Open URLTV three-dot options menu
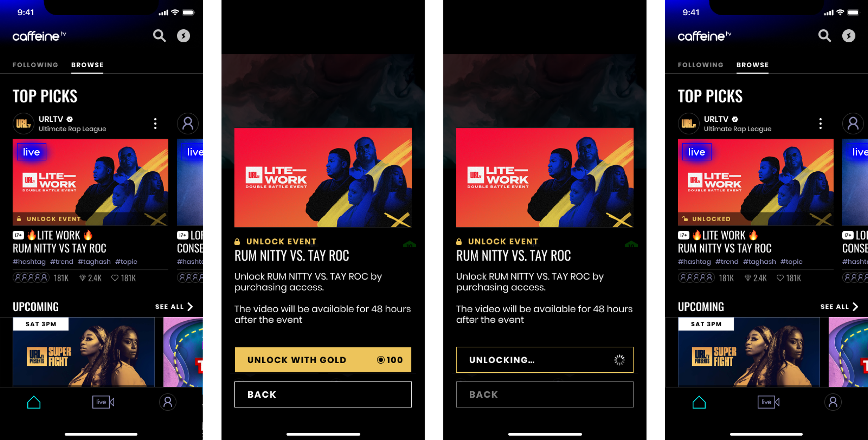The height and width of the screenshot is (440, 868). [155, 124]
